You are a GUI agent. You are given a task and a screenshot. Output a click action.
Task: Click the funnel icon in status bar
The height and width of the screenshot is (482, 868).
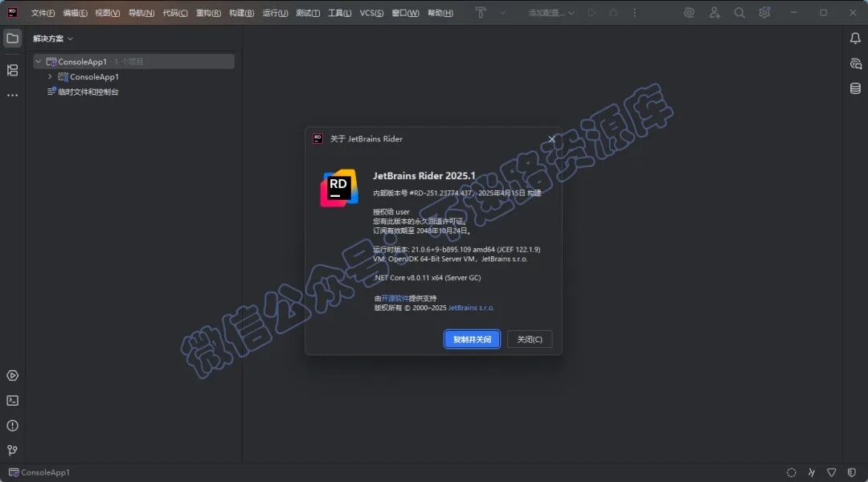[x=832, y=472]
